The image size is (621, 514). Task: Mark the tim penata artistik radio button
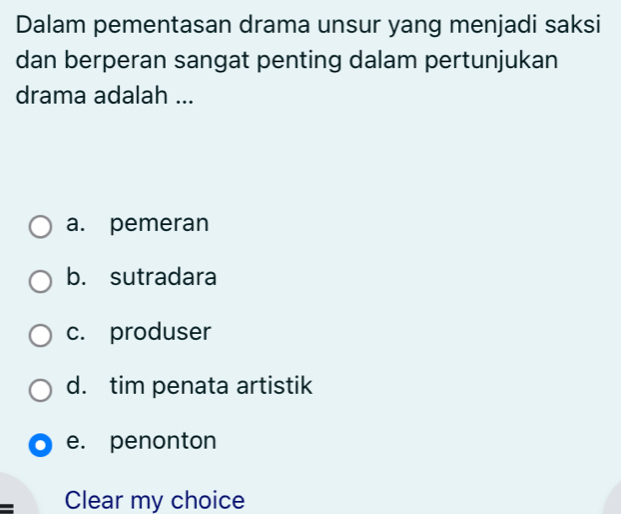tap(40, 389)
